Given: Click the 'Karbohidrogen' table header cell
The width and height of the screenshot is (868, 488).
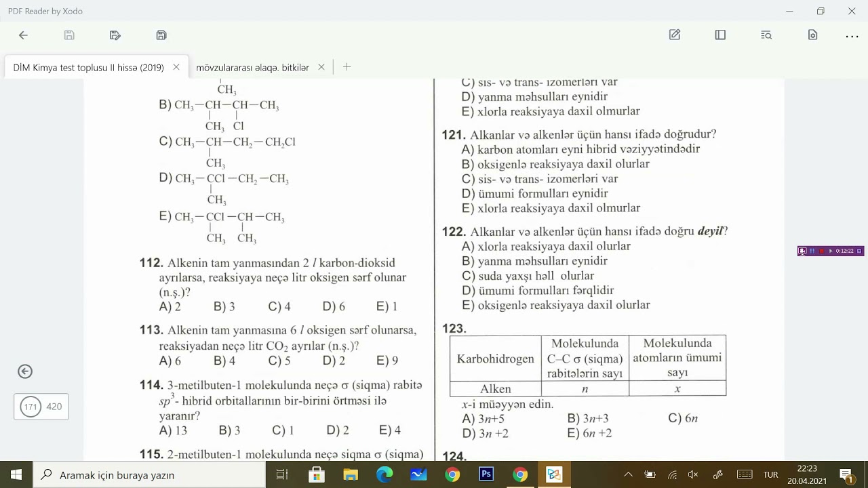Looking at the screenshot, I should (496, 359).
